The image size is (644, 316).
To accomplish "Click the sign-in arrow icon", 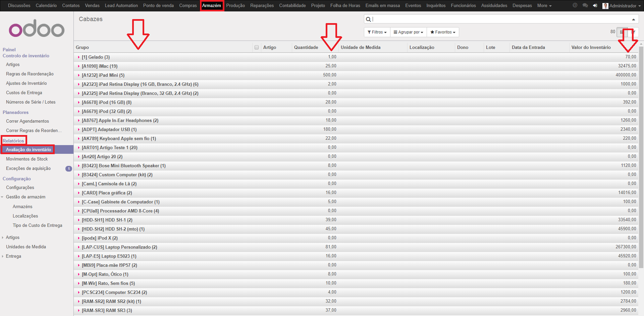I will point(595,5).
